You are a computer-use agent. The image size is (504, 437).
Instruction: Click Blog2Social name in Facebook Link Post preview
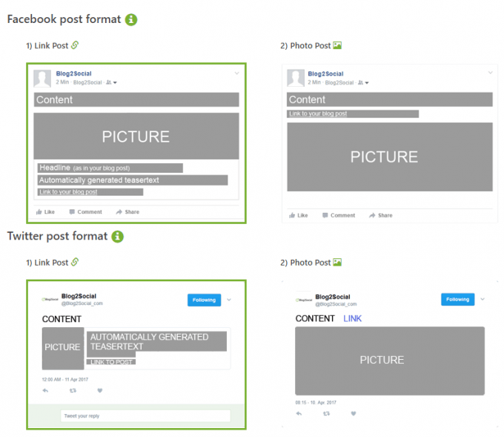[x=73, y=73]
